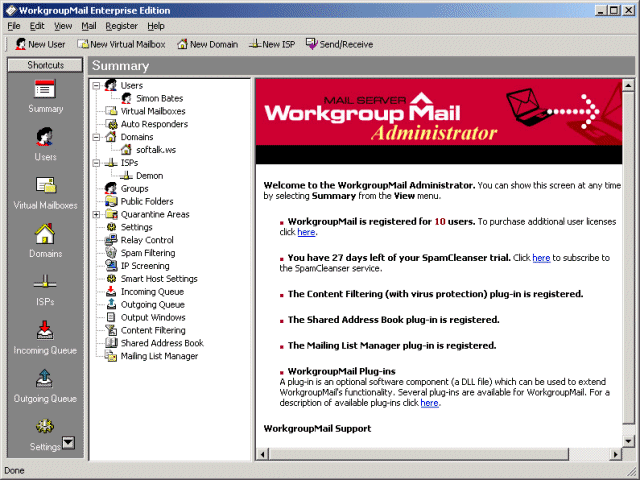This screenshot has width=640, height=480.
Task: Show more shortcuts with the down arrow
Action: coord(69,442)
